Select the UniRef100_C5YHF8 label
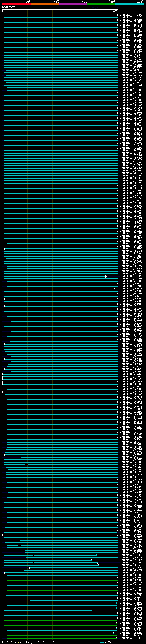The image size is (146, 644). click(131, 32)
